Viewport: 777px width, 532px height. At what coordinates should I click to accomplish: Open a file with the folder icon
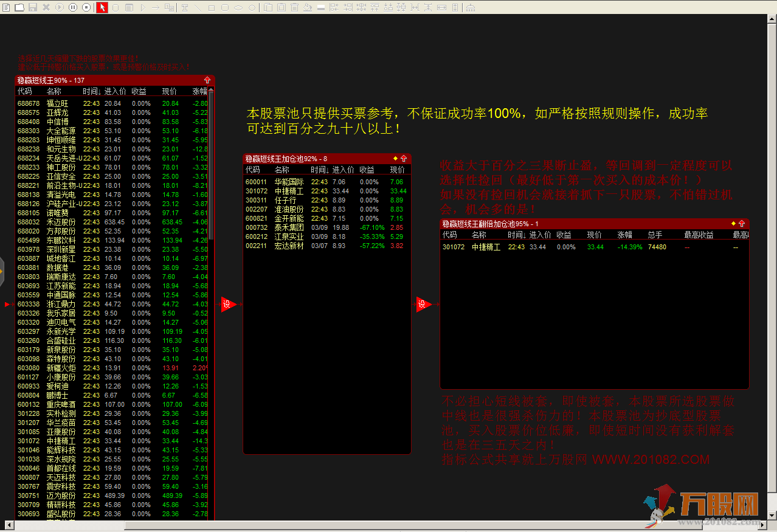click(19, 7)
